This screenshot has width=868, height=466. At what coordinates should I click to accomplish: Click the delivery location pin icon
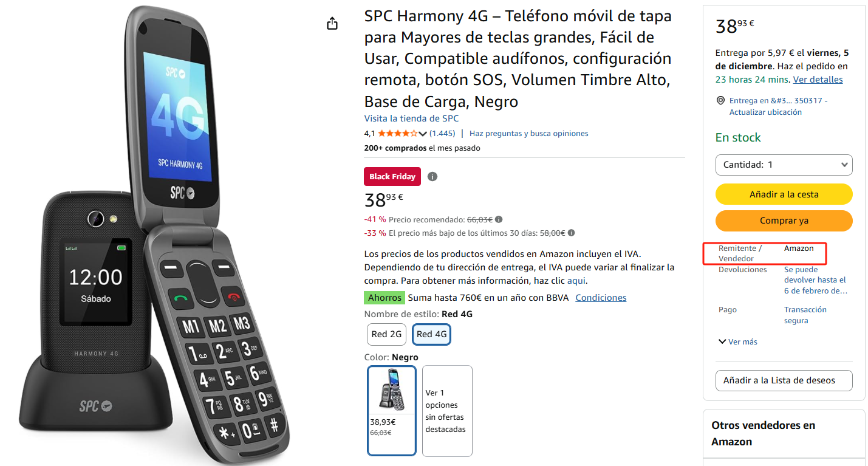[720, 101]
